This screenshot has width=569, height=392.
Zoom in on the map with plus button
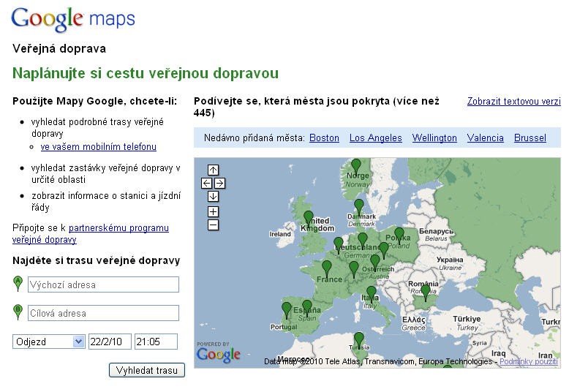point(213,211)
